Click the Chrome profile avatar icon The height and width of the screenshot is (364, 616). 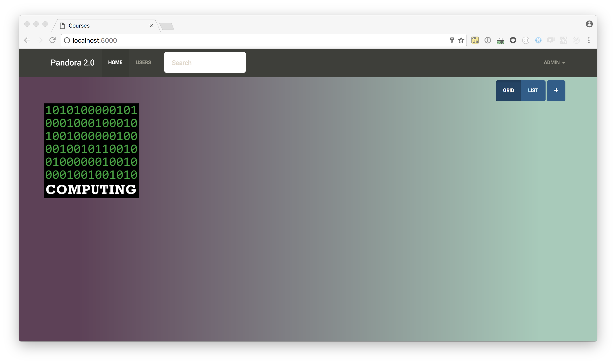(x=589, y=24)
